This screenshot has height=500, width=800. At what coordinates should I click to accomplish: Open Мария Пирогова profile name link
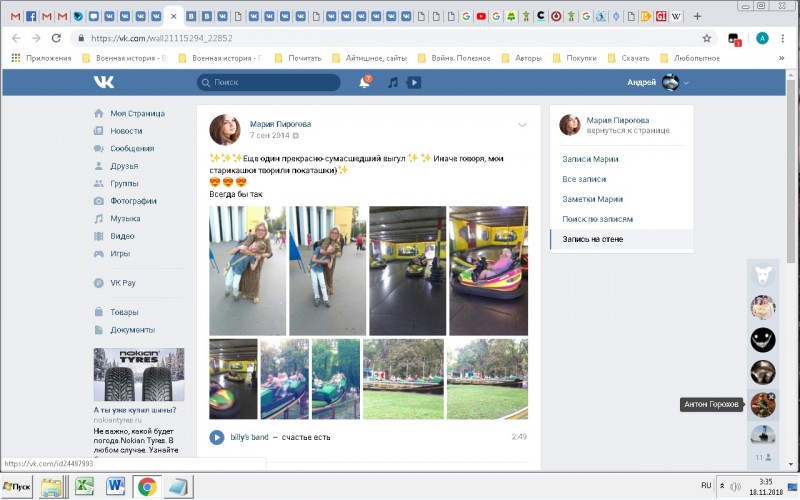pyautogui.click(x=279, y=123)
